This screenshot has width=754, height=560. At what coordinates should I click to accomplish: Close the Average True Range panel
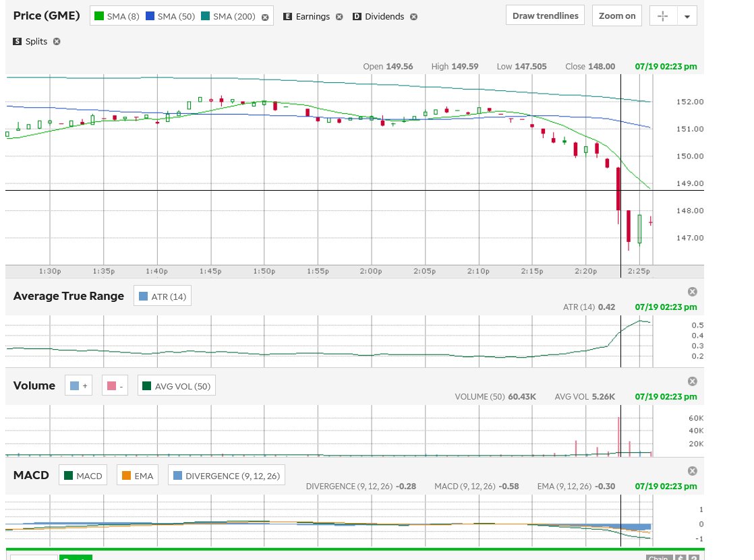[693, 292]
